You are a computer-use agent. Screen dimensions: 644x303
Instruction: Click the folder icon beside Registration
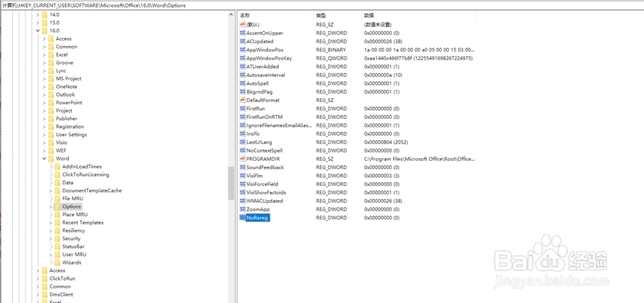click(x=51, y=127)
